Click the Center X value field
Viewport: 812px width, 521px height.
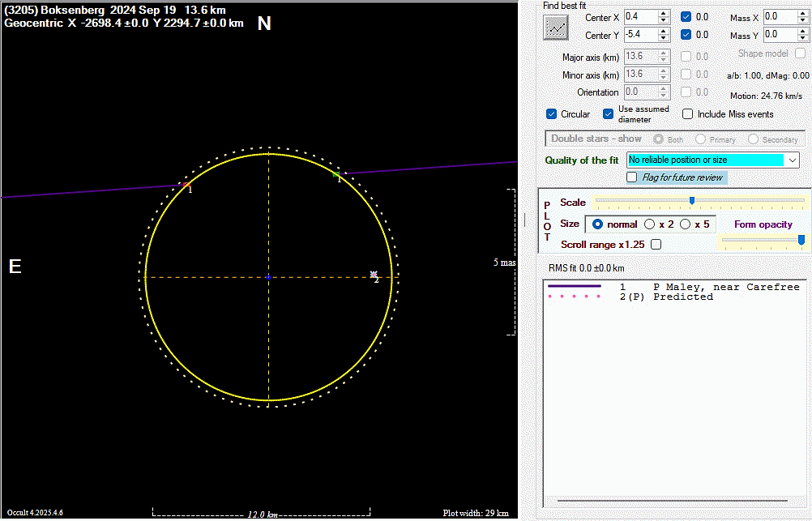click(640, 16)
